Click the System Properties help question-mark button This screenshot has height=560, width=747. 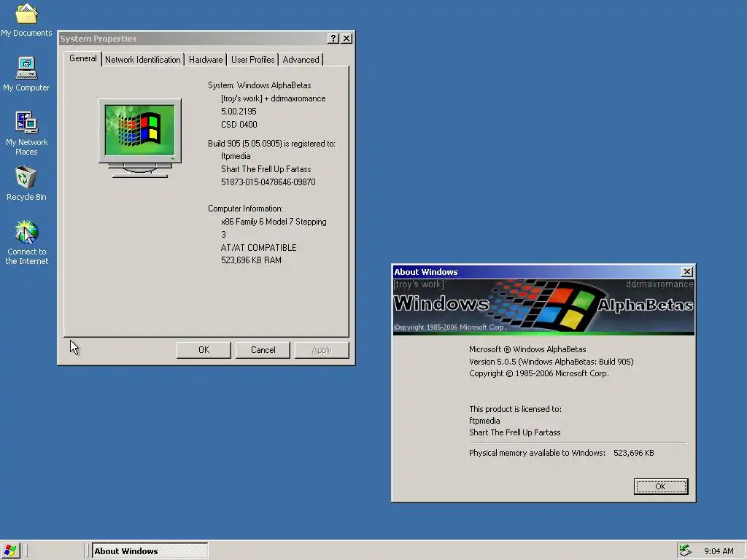pyautogui.click(x=333, y=39)
